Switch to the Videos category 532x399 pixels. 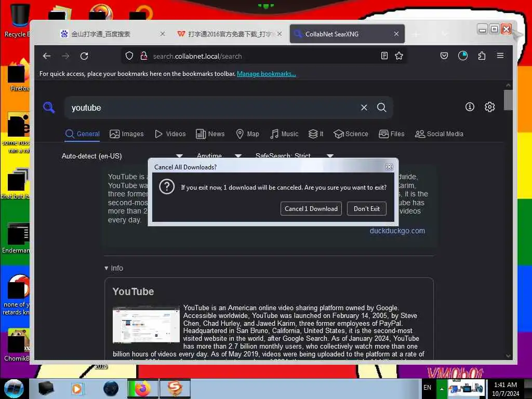point(170,134)
